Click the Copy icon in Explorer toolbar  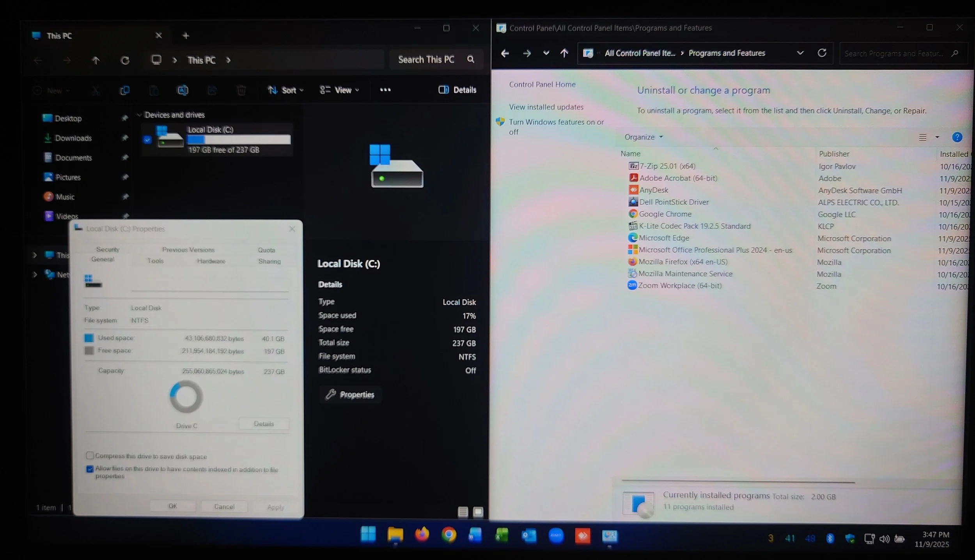[124, 90]
